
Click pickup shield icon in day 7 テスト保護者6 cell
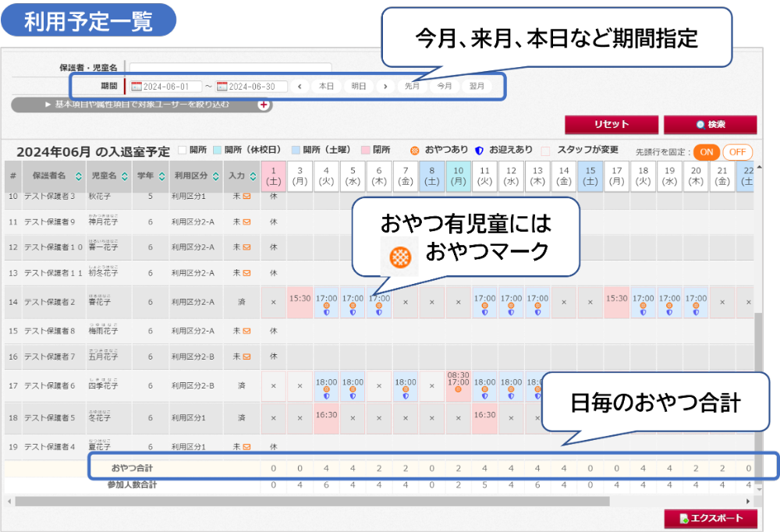click(406, 396)
